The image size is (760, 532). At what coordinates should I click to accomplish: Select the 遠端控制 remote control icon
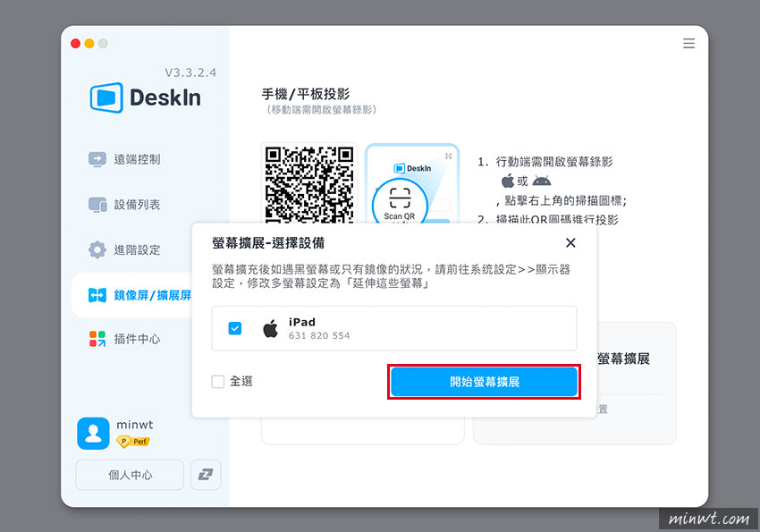[97, 159]
